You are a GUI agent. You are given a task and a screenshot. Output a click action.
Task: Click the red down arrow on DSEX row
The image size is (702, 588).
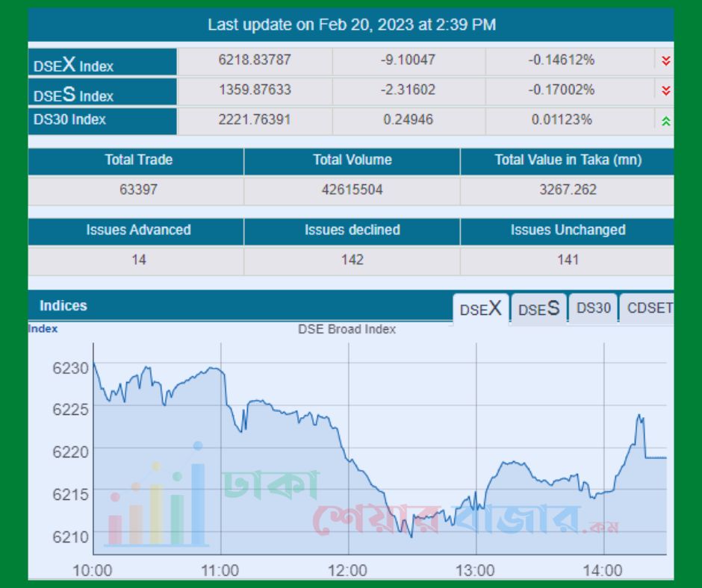point(665,60)
